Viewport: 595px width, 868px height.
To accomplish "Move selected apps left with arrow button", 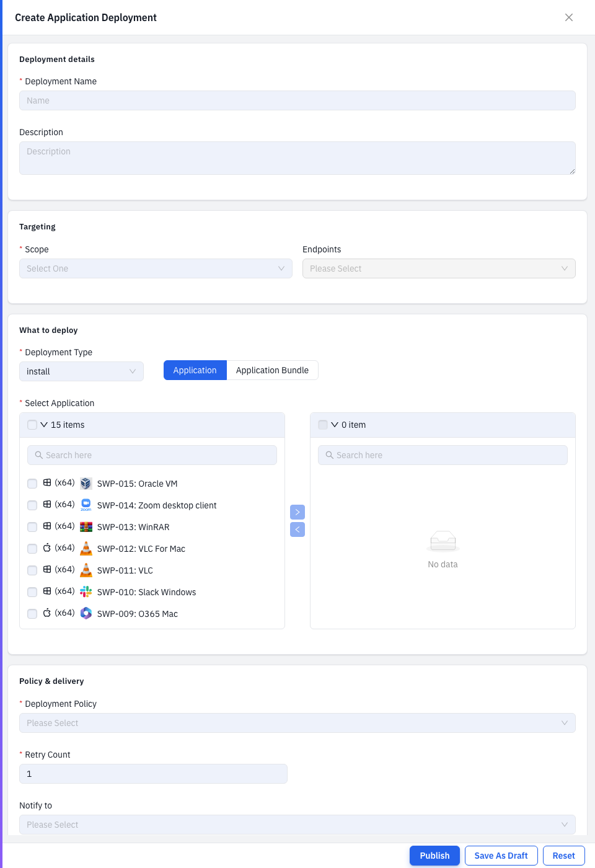I will click(297, 529).
